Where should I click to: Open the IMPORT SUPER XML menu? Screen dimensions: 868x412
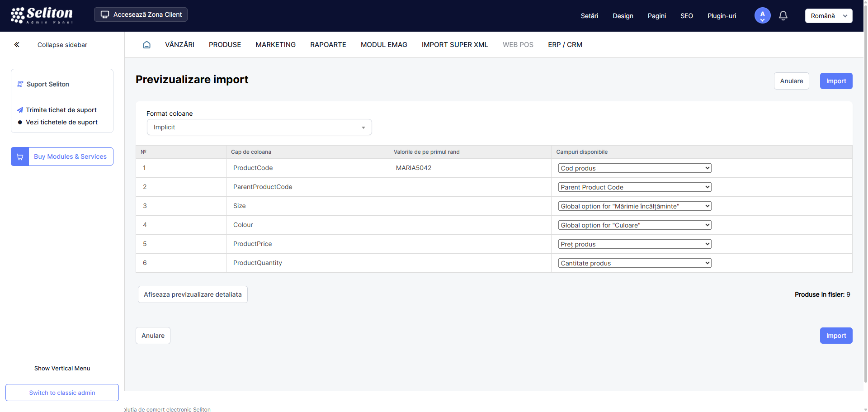tap(454, 45)
